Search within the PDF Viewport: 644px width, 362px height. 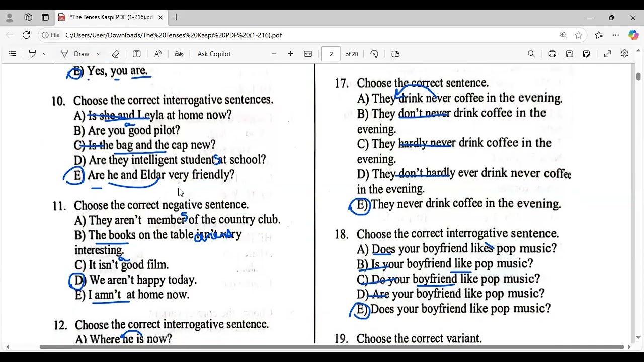pyautogui.click(x=531, y=54)
